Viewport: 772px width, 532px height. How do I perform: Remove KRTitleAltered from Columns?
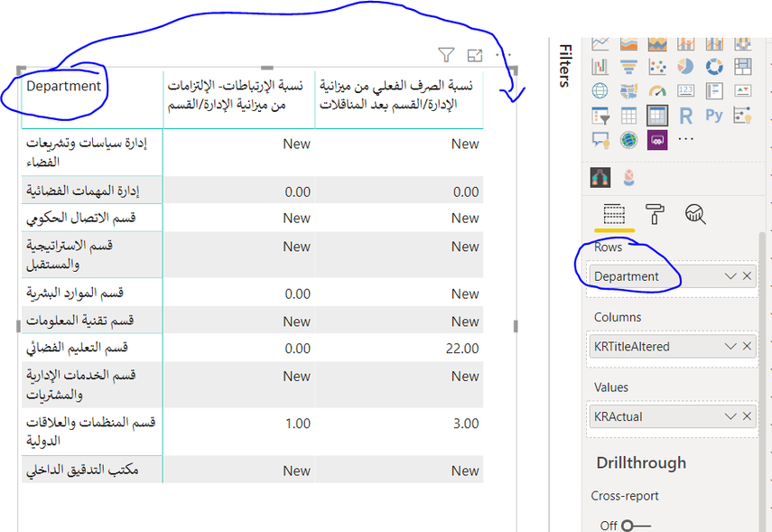[x=747, y=346]
